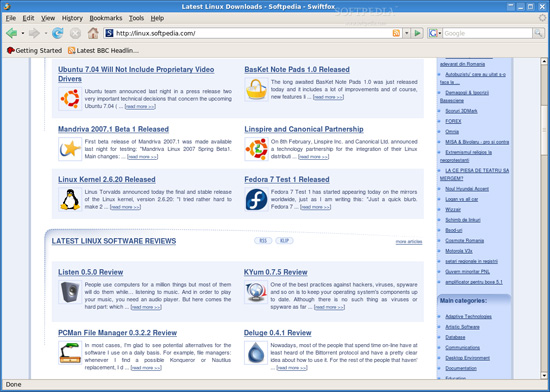
Task: Open the Motorola V3x sidebar link
Action: [458, 251]
